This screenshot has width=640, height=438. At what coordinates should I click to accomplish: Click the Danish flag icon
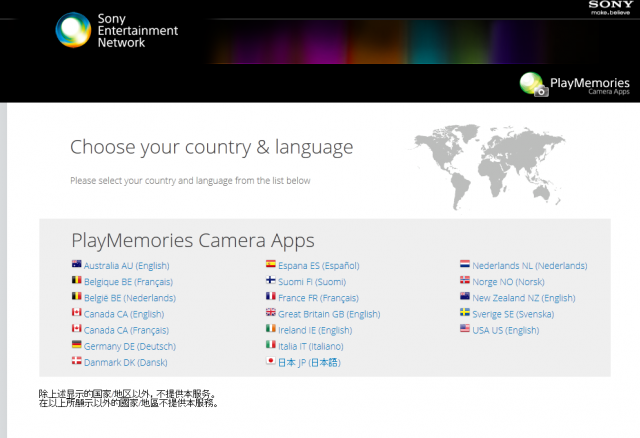tap(76, 361)
